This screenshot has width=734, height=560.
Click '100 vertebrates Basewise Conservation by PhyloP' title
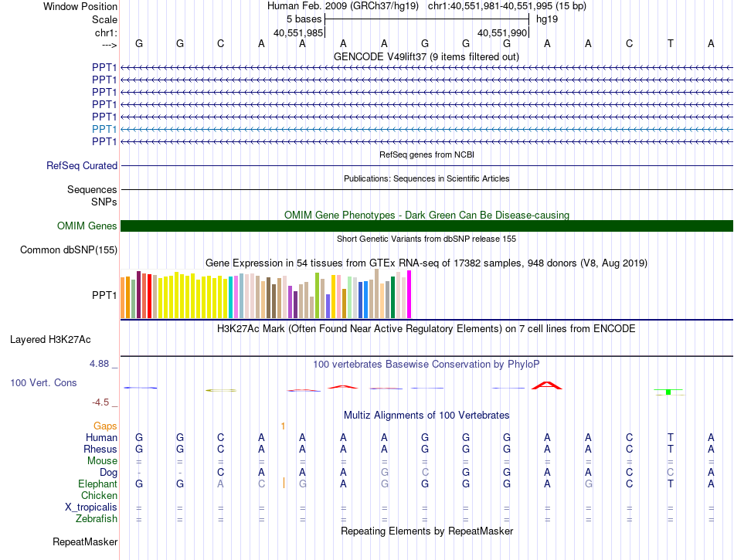(x=426, y=364)
